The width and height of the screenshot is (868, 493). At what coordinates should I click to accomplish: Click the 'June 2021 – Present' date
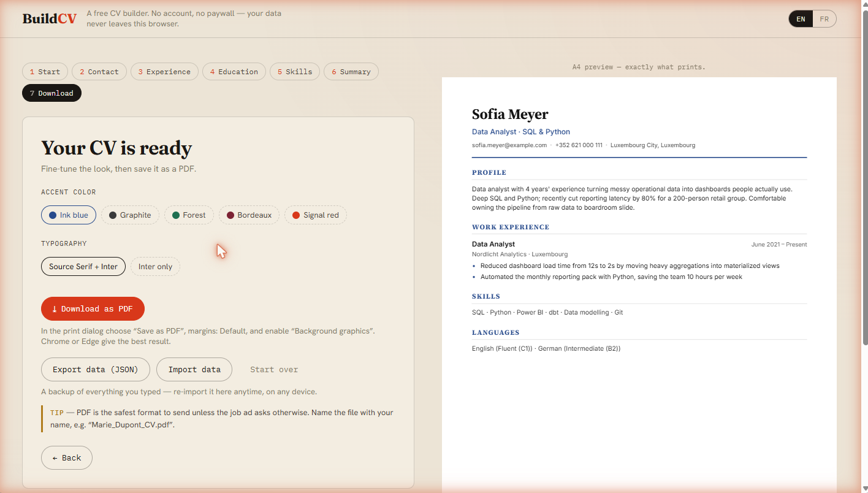779,245
